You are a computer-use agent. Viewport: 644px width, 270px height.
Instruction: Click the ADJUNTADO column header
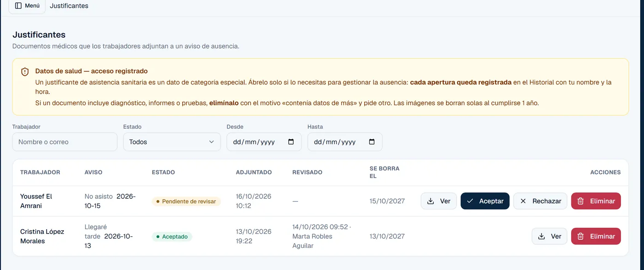tap(254, 172)
